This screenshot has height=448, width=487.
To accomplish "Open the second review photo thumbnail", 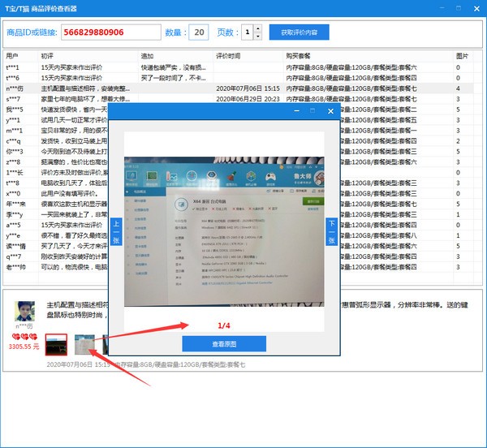I will click(x=84, y=344).
